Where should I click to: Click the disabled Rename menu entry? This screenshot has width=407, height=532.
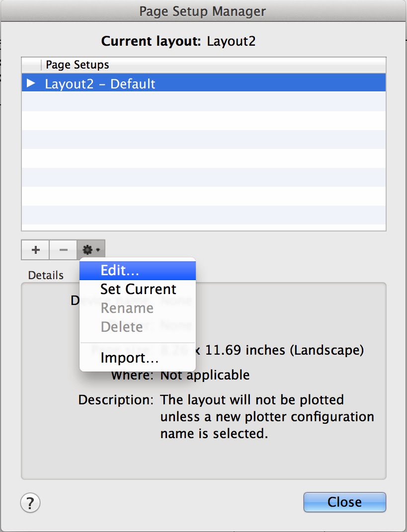pyautogui.click(x=127, y=308)
